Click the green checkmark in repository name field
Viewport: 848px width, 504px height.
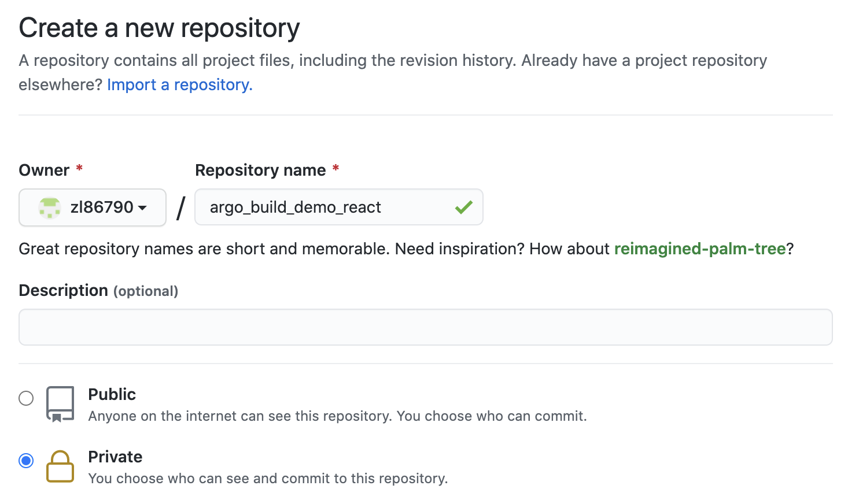464,207
